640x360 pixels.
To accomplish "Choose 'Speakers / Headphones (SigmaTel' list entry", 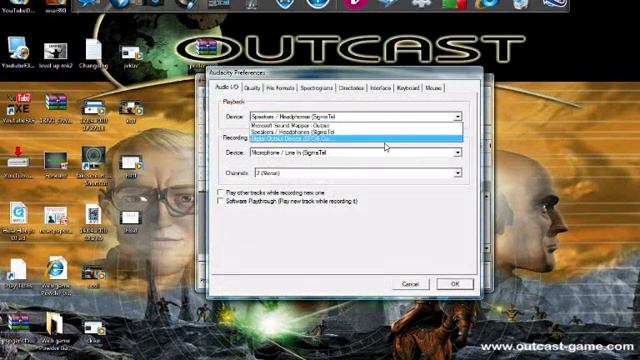I will click(356, 132).
